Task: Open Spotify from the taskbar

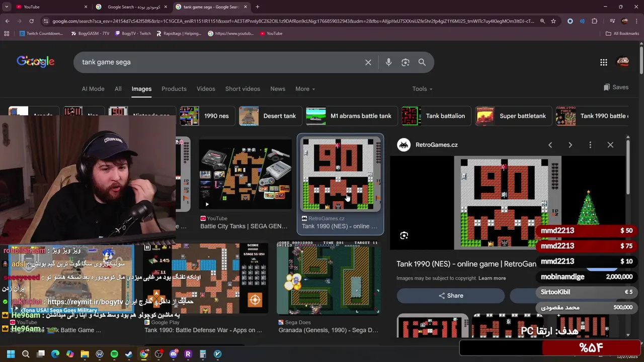Action: click(x=114, y=354)
